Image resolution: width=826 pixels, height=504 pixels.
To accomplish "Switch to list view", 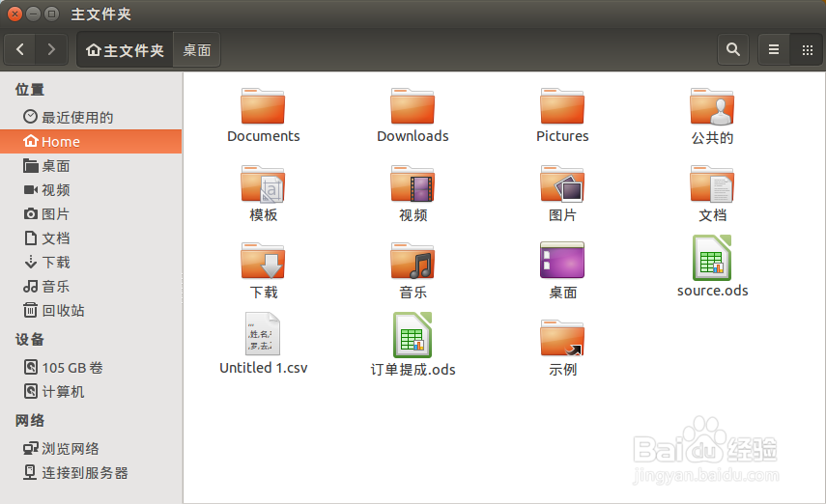I will pyautogui.click(x=773, y=49).
